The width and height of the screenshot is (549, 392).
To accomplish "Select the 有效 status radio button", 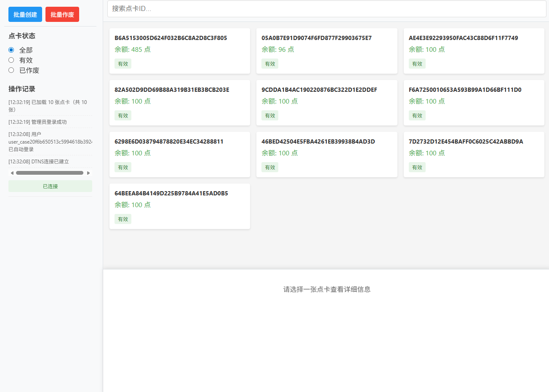I will (11, 60).
